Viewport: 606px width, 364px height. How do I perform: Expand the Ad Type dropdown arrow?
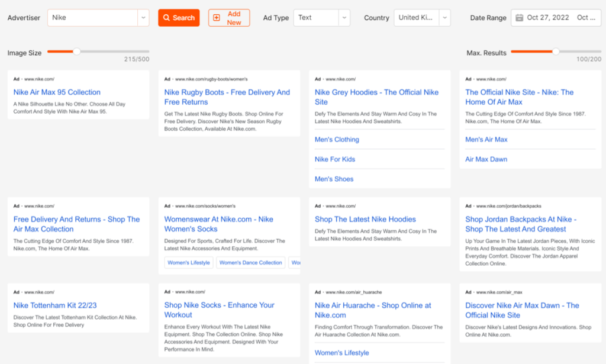tap(344, 18)
